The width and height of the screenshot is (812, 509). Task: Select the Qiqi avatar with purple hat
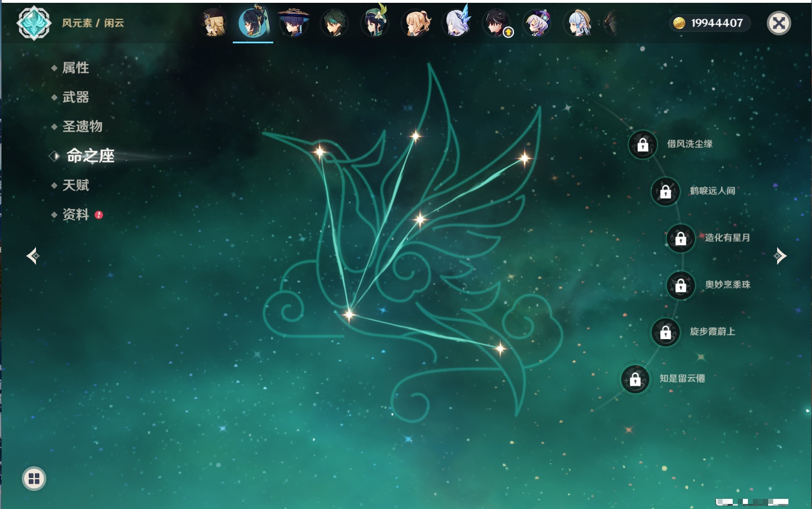point(538,23)
